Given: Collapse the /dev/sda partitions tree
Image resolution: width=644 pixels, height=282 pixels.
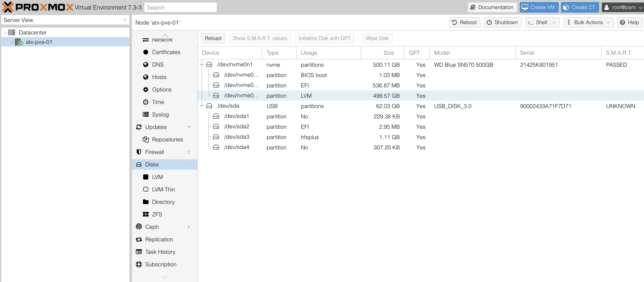Looking at the screenshot, I should [x=202, y=106].
